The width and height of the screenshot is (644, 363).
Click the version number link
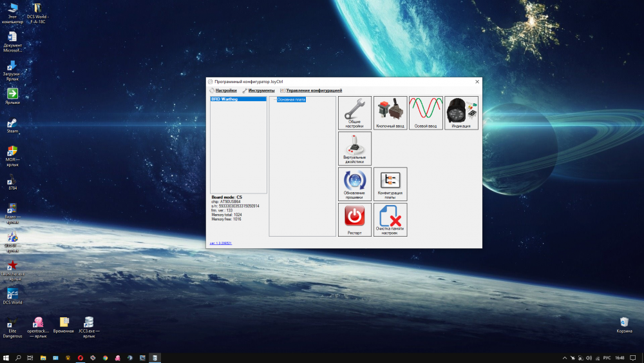(221, 244)
